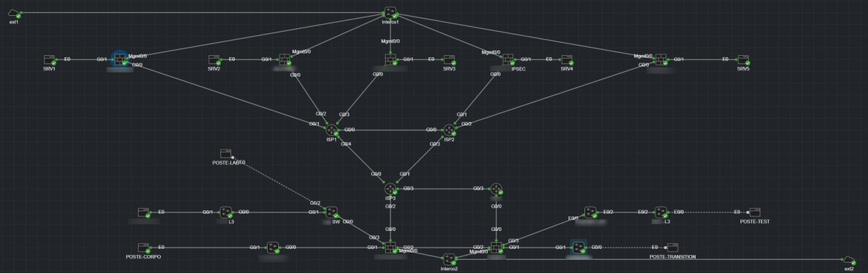Select the highlighted router linked to POSTE-TRANSITION
The height and width of the screenshot is (273, 868).
click(579, 248)
